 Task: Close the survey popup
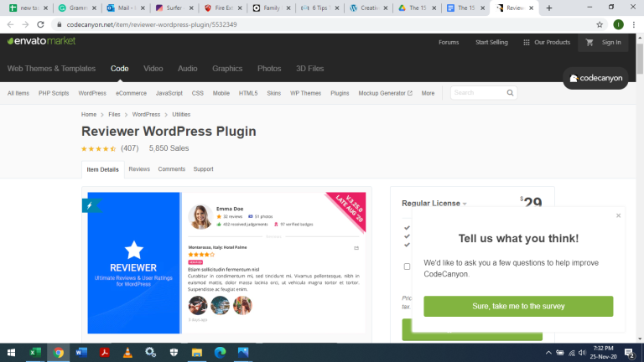(x=618, y=215)
